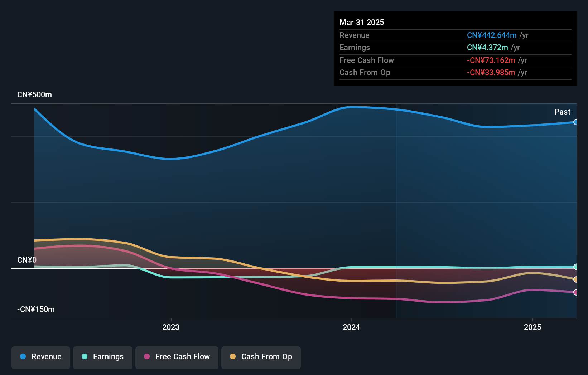Screen dimensions: 588x375
Task: Click the -CN¥73.162m free cash flow value
Action: pos(491,60)
